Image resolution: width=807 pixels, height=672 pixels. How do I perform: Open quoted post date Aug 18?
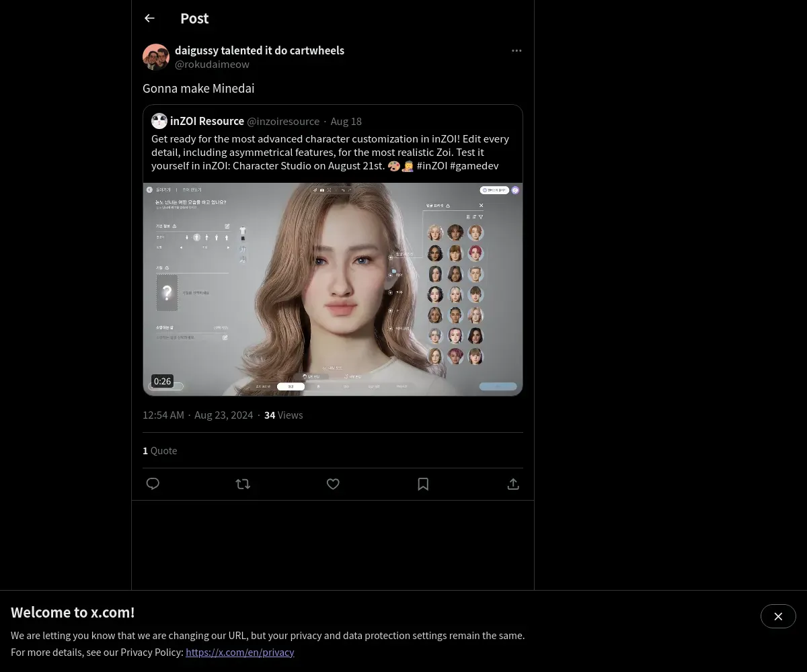point(346,121)
